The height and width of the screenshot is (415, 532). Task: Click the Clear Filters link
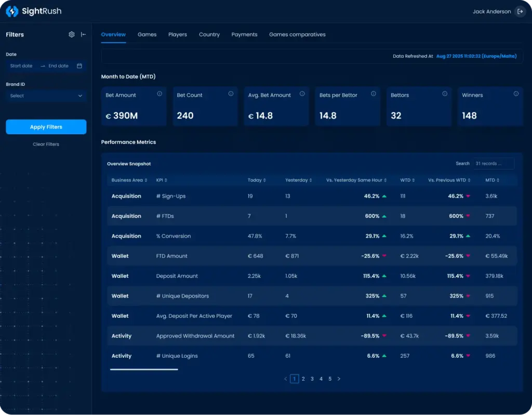(x=46, y=144)
